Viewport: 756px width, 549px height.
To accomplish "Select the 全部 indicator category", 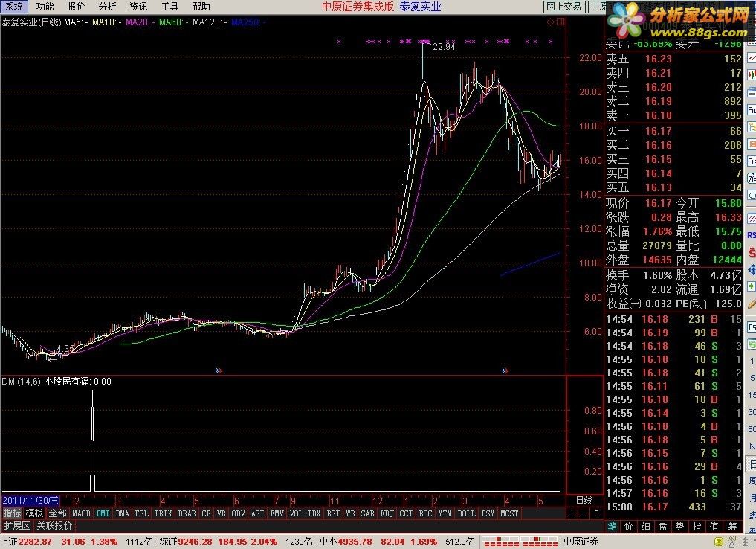I will click(x=57, y=513).
